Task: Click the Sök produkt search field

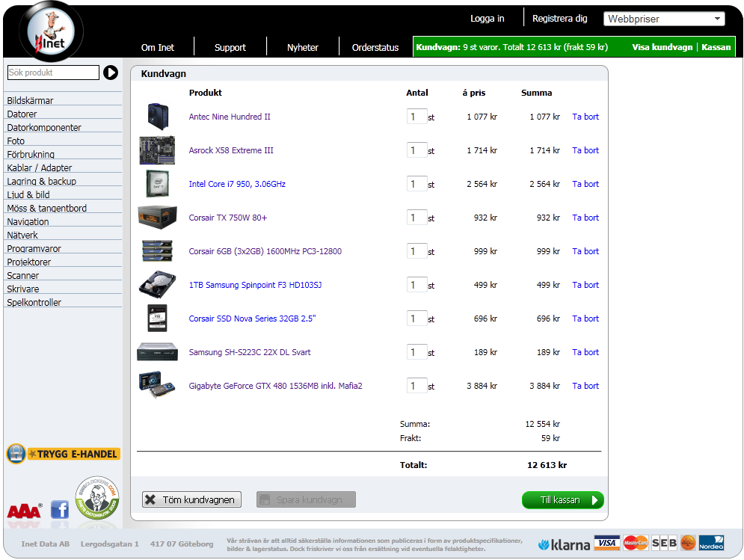Action: tap(53, 73)
